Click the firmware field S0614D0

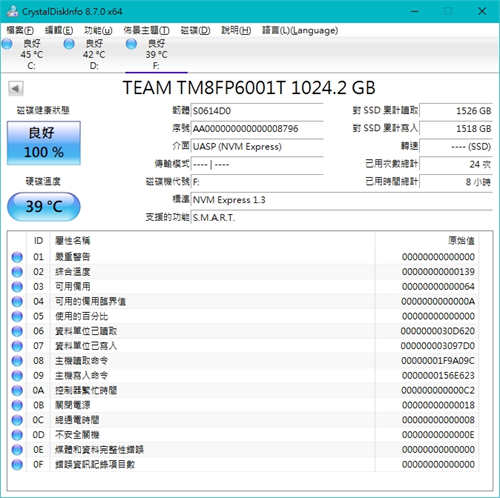pos(257,111)
